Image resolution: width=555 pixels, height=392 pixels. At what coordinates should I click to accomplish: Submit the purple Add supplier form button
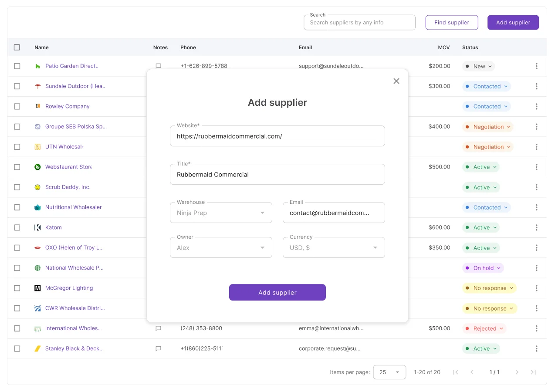(x=277, y=292)
